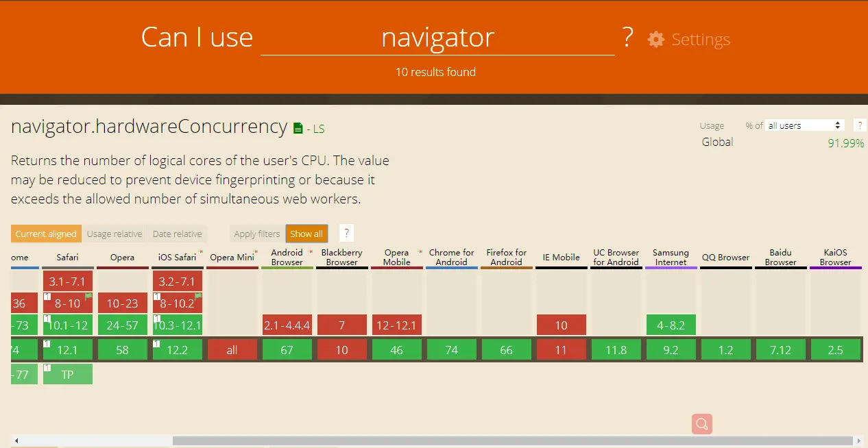Click Opera Mini all cell
Viewport: 868px width, 448px height.
232,350
